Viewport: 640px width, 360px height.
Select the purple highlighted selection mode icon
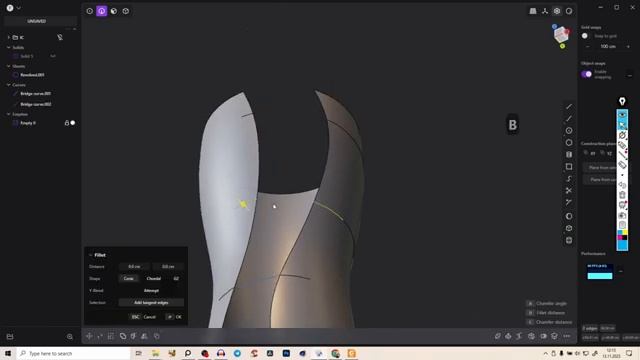[102, 11]
